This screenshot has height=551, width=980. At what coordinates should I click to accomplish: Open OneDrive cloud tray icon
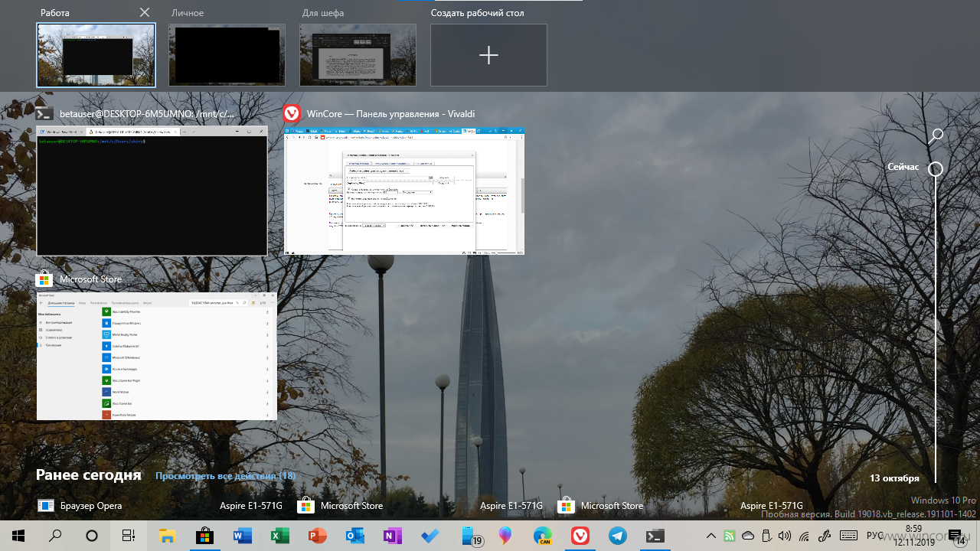click(748, 536)
